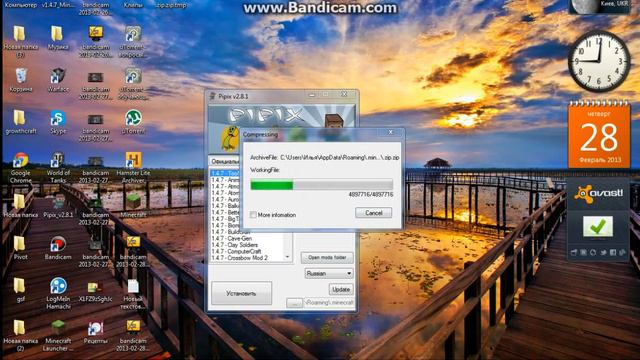Viewport: 640px width, 360px height.
Task: Expand the Официальн... dropdown in Pipix
Action: pyautogui.click(x=224, y=161)
